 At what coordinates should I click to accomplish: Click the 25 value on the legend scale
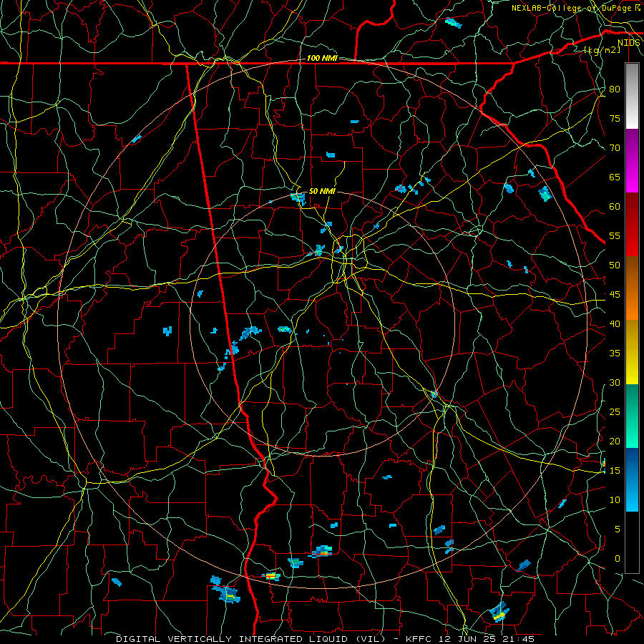click(x=615, y=412)
